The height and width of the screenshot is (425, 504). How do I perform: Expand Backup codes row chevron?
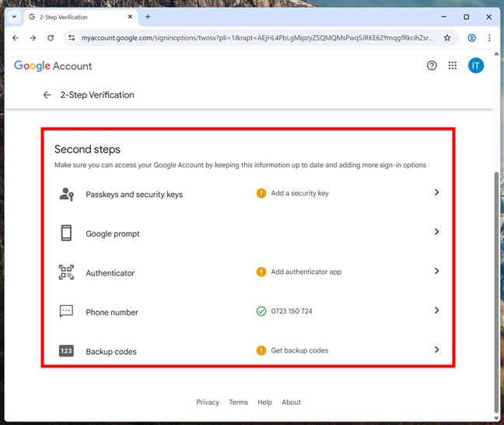[x=436, y=349]
